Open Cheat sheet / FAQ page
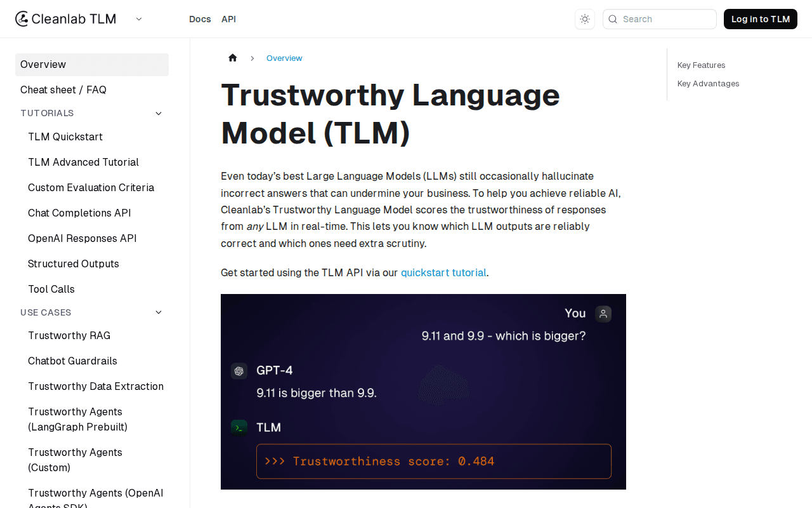 (x=92, y=90)
